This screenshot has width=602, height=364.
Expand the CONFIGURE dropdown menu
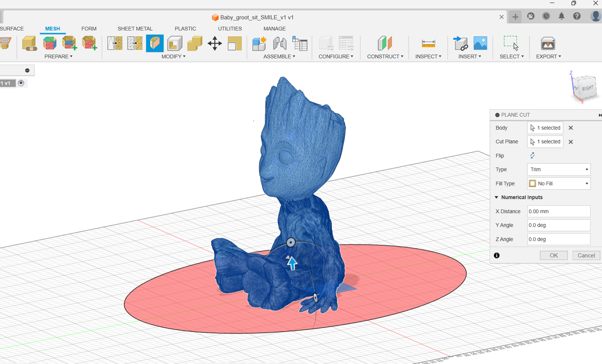click(336, 56)
